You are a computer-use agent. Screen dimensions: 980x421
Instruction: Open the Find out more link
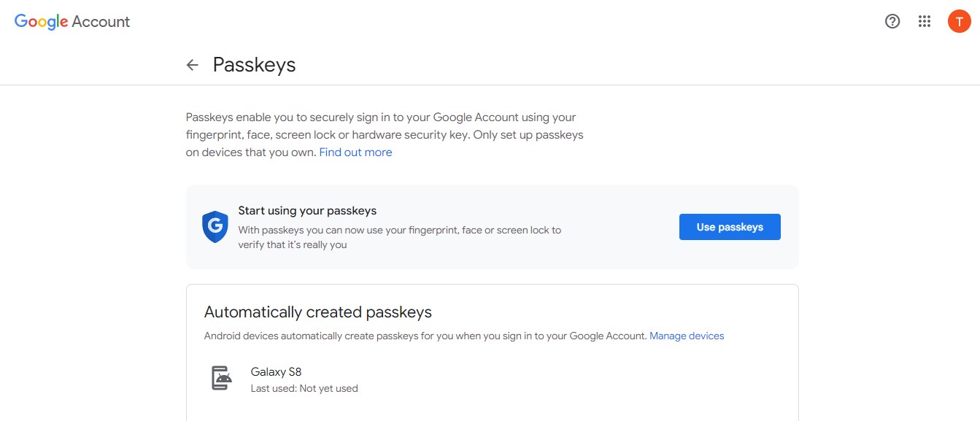pyautogui.click(x=355, y=152)
